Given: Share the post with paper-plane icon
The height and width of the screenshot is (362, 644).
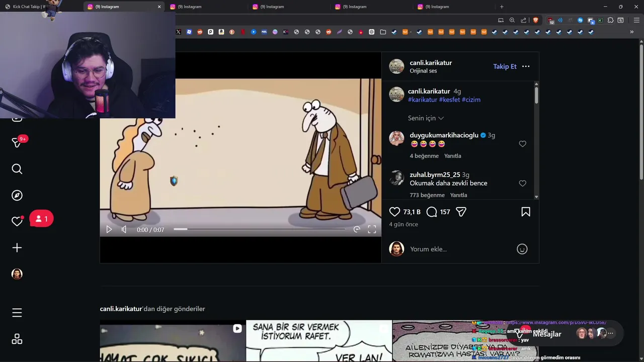Looking at the screenshot, I should [x=461, y=212].
